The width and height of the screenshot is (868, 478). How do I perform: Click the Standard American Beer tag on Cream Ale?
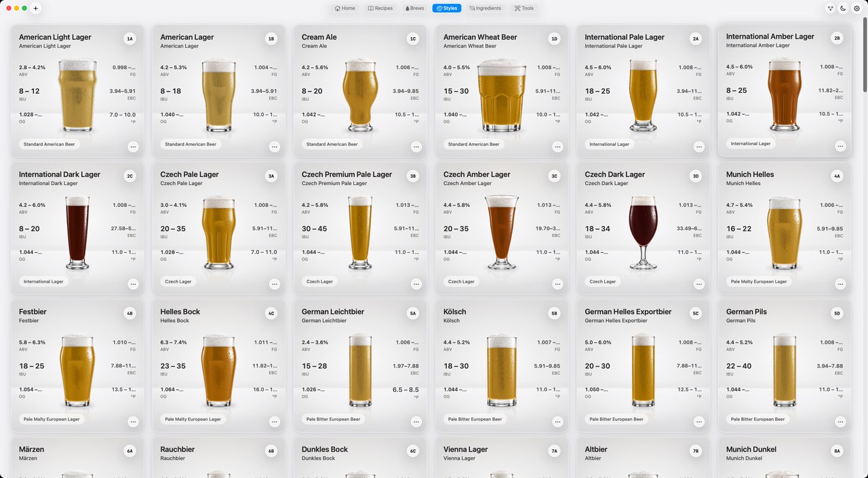pyautogui.click(x=332, y=144)
